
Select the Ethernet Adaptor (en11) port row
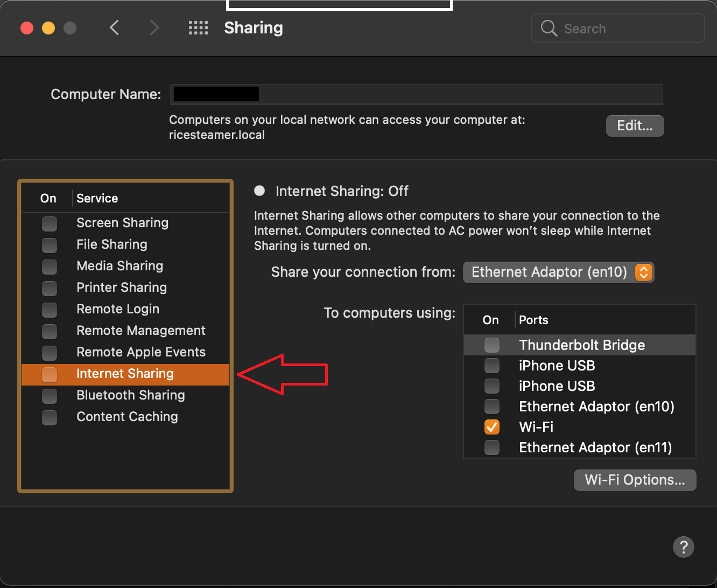tap(595, 447)
